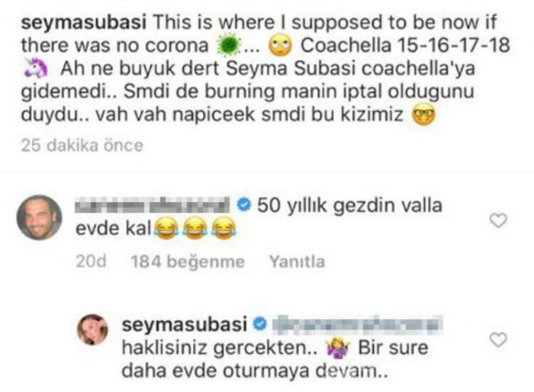Click the verified badge next to seymasubasi reply

point(260,324)
